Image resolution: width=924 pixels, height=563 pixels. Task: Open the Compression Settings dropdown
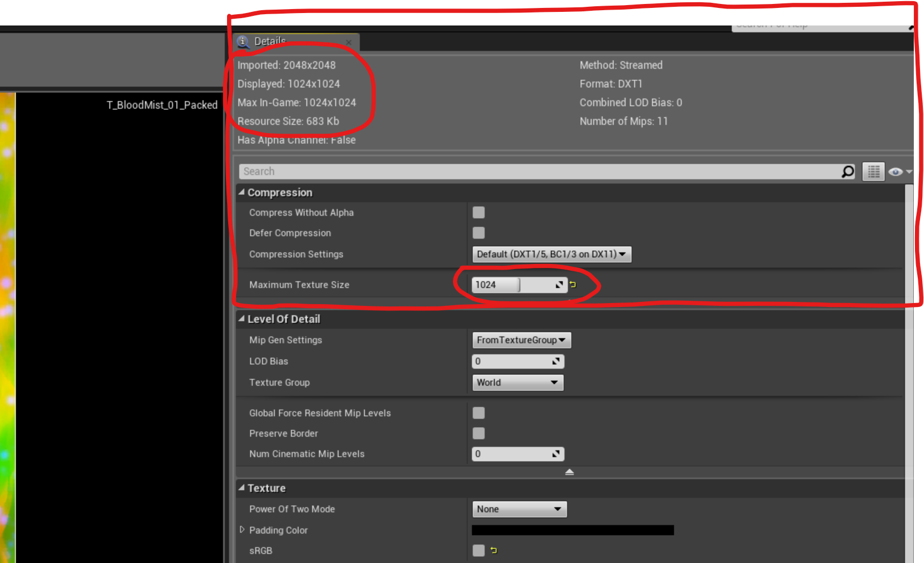coord(551,254)
